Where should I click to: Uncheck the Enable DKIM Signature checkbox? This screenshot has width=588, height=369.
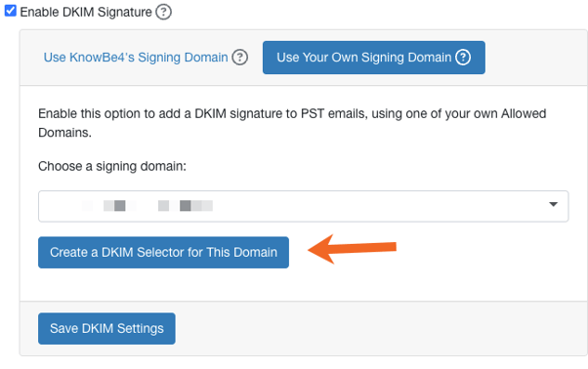pyautogui.click(x=10, y=11)
